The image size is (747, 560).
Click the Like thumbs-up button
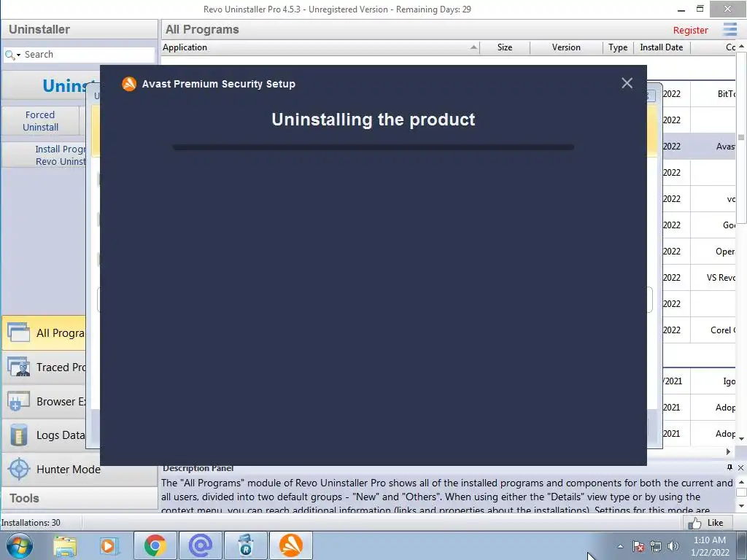tap(707, 523)
